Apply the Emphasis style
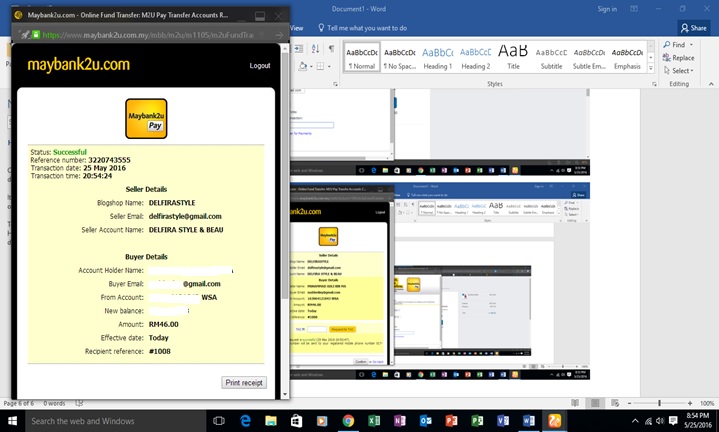This screenshot has height=432, width=719. 627,58
